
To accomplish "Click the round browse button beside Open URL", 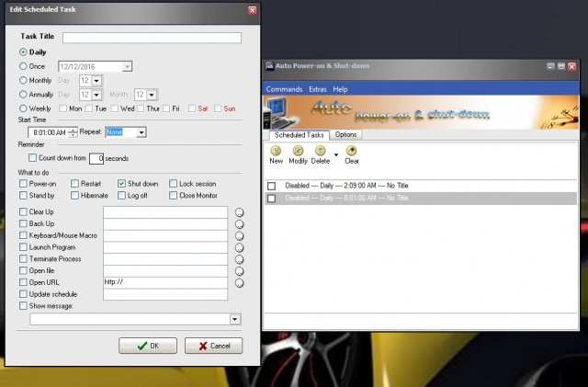I will tap(239, 282).
